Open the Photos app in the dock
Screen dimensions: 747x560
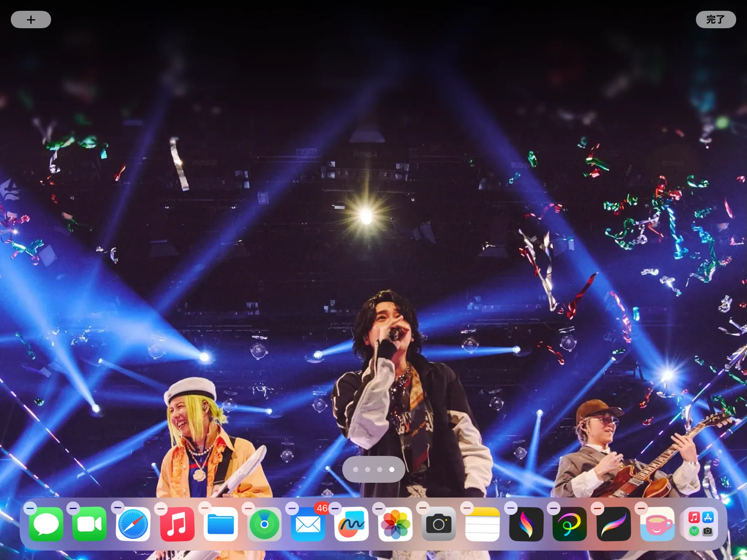(x=395, y=524)
